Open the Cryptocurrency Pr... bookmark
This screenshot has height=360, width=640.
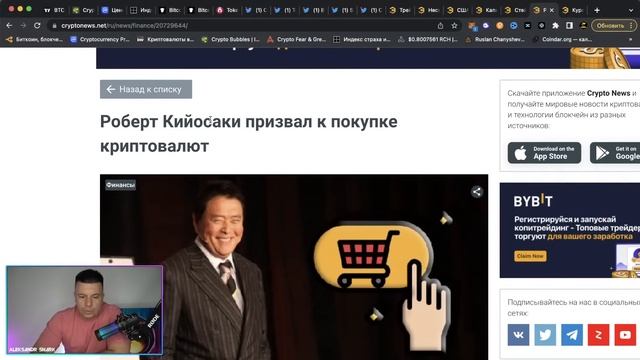[101, 39]
